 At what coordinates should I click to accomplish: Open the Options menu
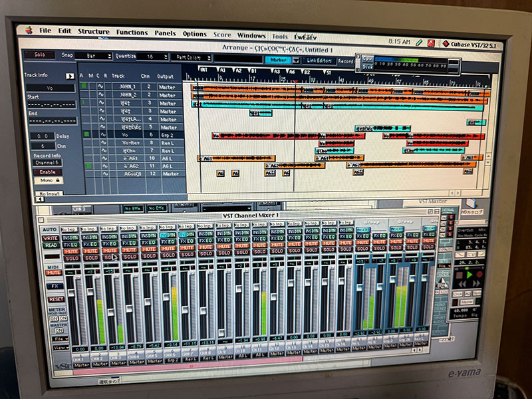[194, 34]
